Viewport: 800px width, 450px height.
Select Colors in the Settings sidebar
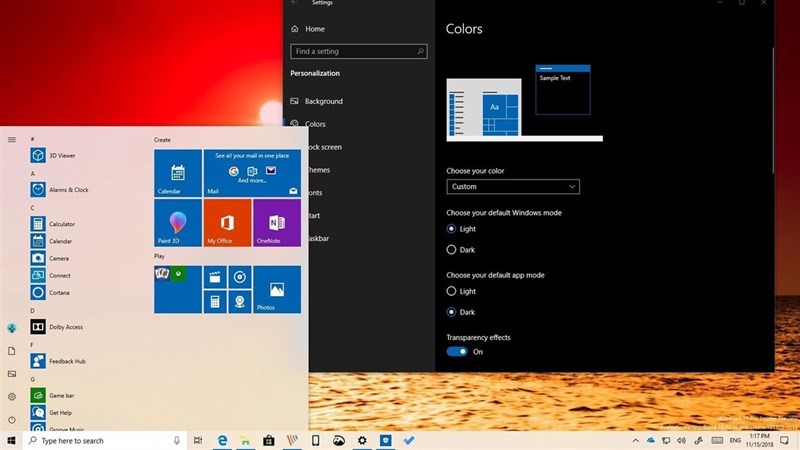click(316, 124)
